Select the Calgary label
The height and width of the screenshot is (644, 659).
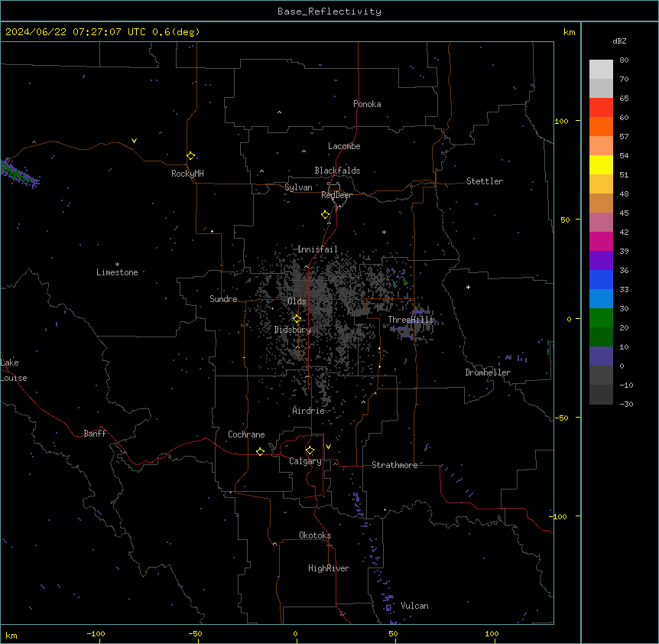(x=305, y=461)
